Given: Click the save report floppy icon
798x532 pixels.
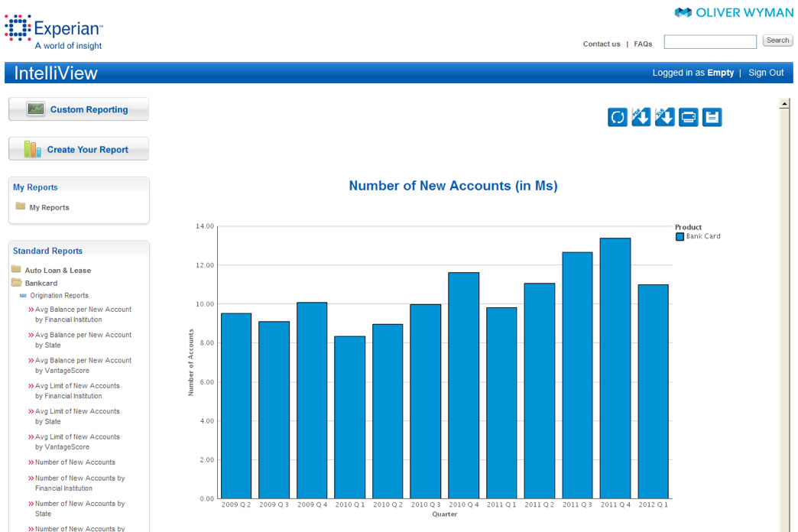Looking at the screenshot, I should coord(712,117).
